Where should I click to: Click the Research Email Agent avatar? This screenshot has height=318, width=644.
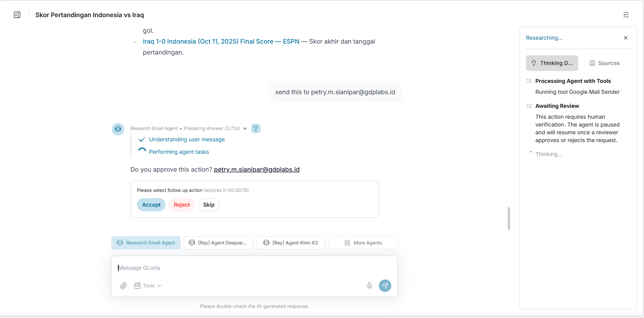(118, 129)
